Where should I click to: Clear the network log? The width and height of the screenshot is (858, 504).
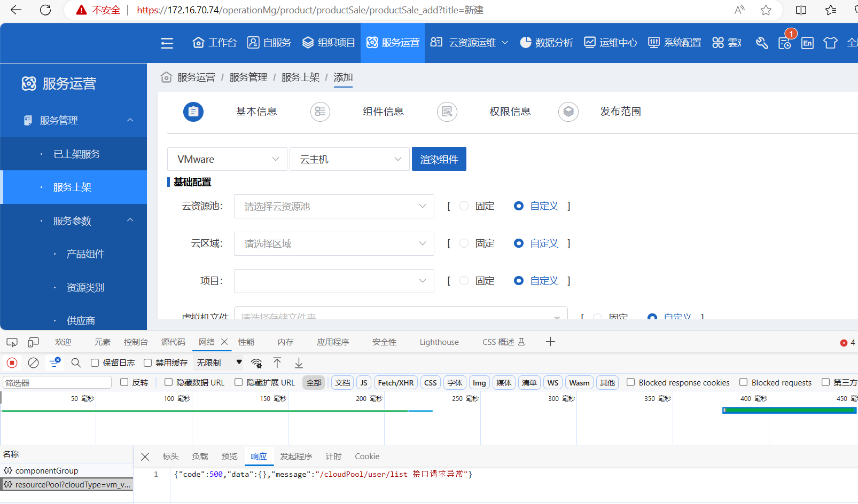pyautogui.click(x=33, y=363)
